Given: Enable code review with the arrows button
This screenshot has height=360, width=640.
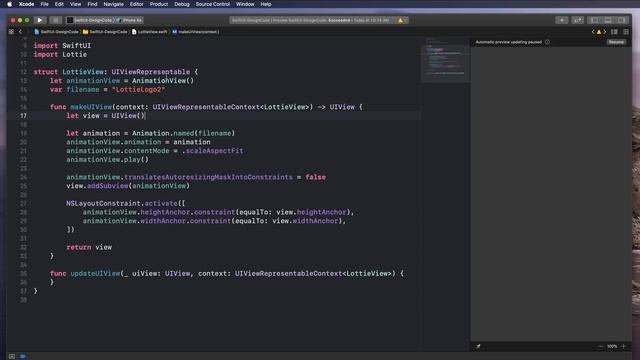Looking at the screenshot, I should click(578, 20).
